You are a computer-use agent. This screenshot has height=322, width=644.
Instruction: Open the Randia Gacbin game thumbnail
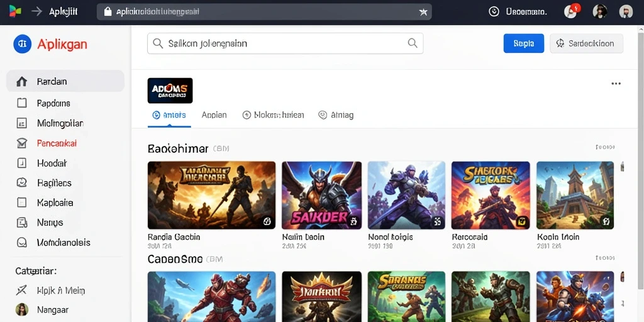coord(211,195)
